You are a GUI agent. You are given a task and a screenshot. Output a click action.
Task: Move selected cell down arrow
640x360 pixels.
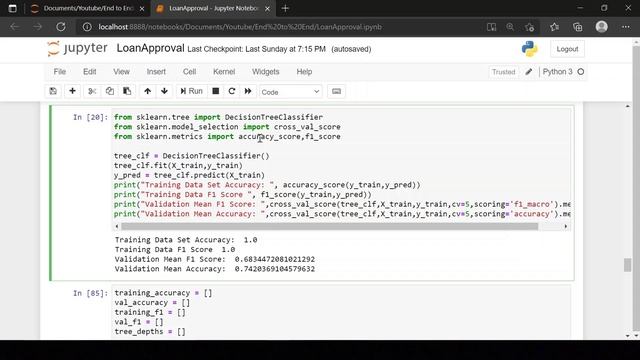point(164,91)
